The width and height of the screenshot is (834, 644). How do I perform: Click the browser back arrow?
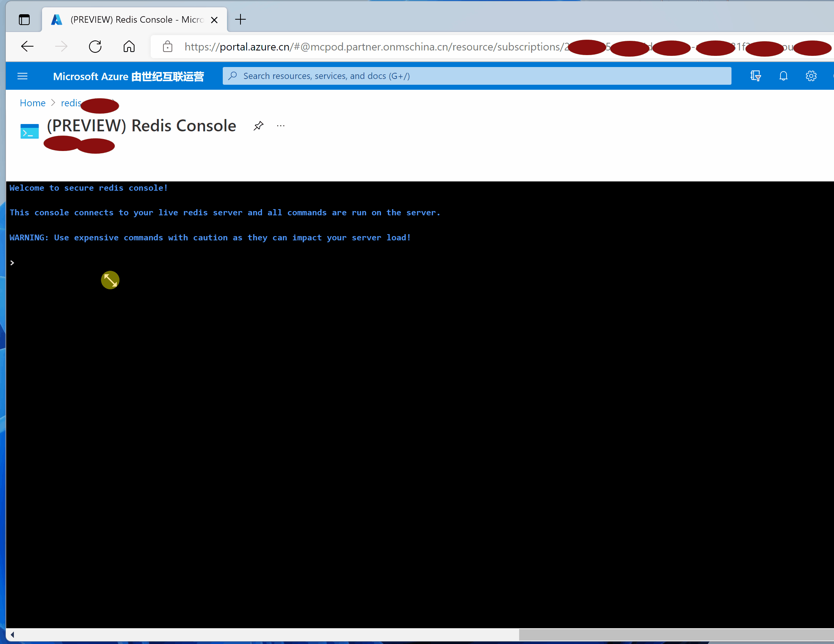27,47
